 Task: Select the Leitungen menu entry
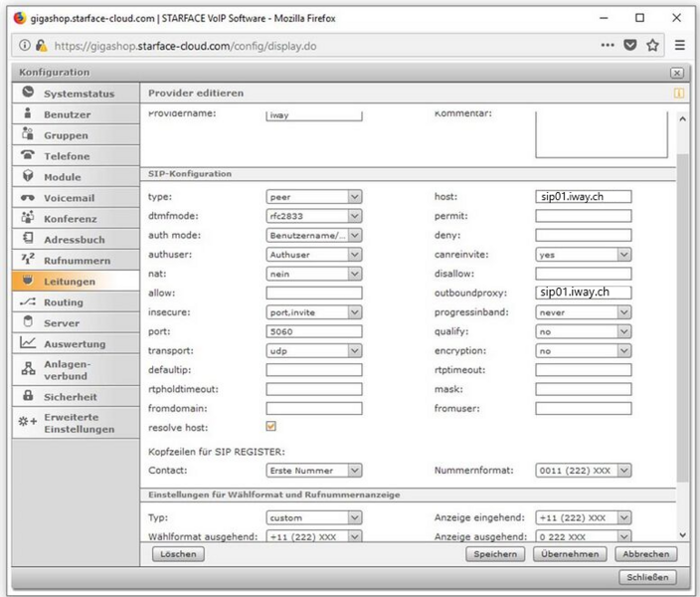76,281
